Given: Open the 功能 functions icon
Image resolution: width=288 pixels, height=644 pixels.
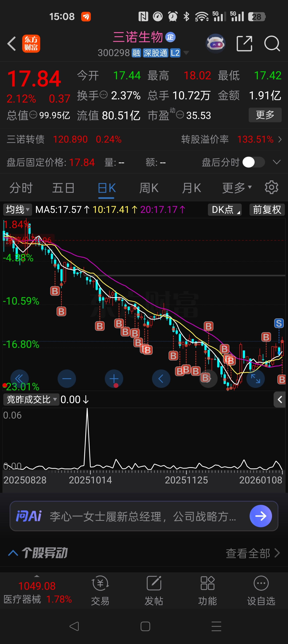Looking at the screenshot, I should pyautogui.click(x=208, y=590).
